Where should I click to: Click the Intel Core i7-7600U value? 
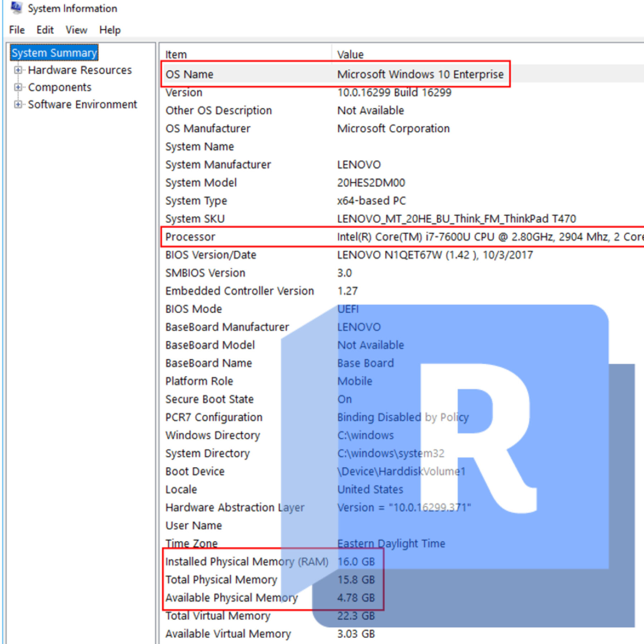(490, 237)
